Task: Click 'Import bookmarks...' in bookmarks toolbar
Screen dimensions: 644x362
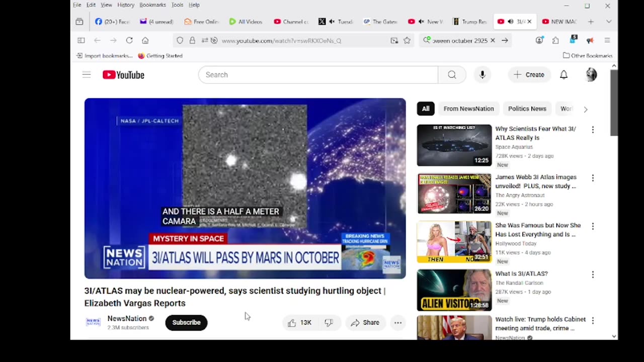Action: [104, 56]
